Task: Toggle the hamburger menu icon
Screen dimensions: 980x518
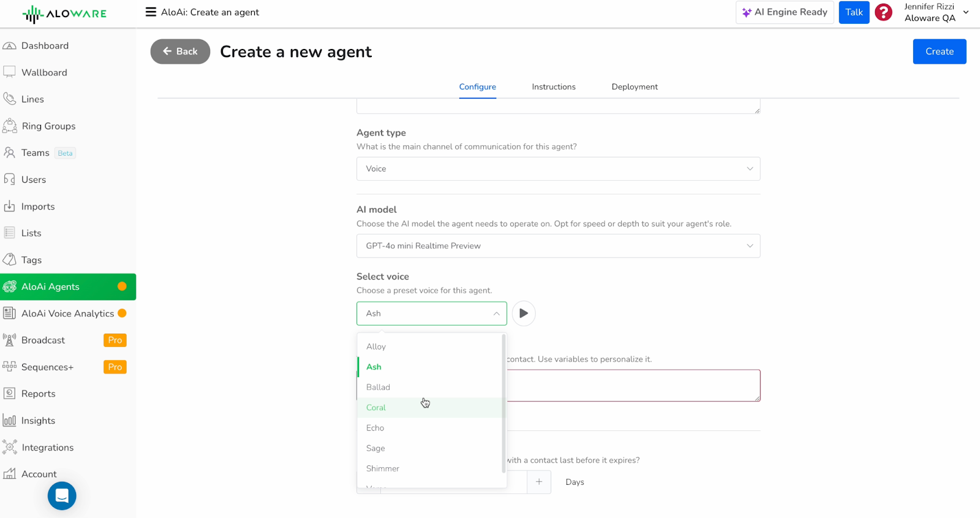Action: click(x=151, y=12)
